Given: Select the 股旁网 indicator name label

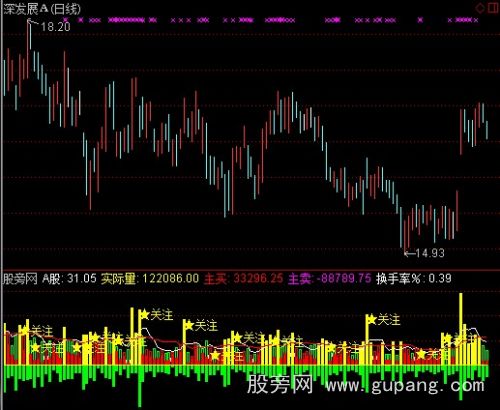Looking at the screenshot, I should [20, 279].
